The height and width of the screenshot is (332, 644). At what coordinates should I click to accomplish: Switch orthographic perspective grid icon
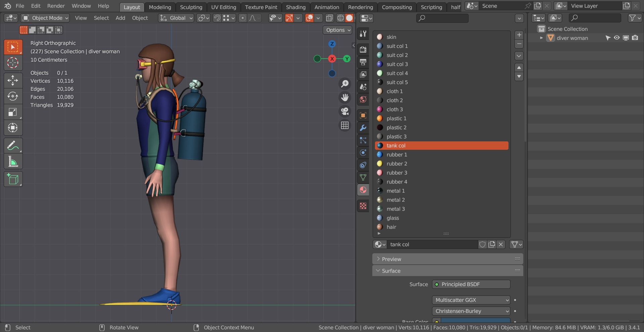345,125
